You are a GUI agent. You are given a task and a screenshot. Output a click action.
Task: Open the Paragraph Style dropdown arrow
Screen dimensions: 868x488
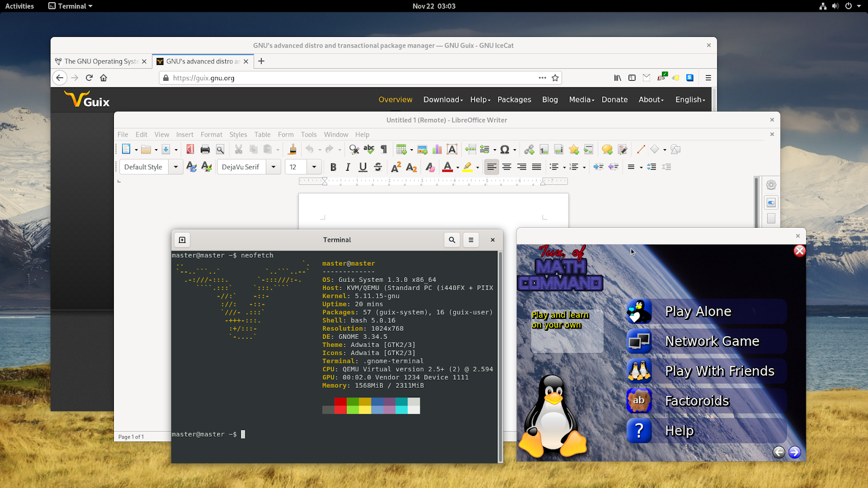(x=175, y=167)
